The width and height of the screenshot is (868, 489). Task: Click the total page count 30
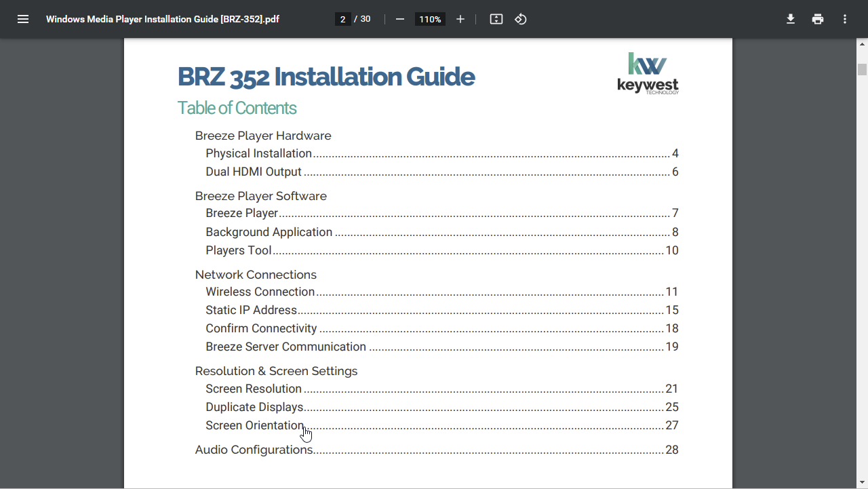click(366, 19)
